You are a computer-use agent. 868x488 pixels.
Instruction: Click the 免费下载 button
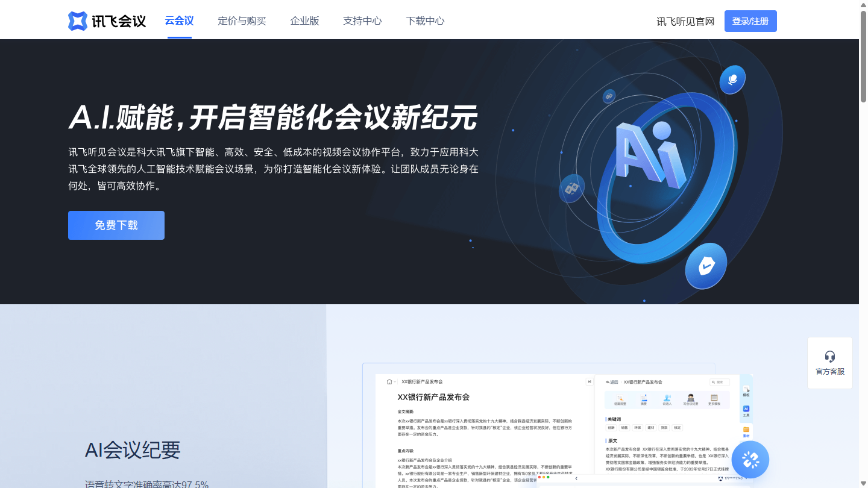[116, 225]
